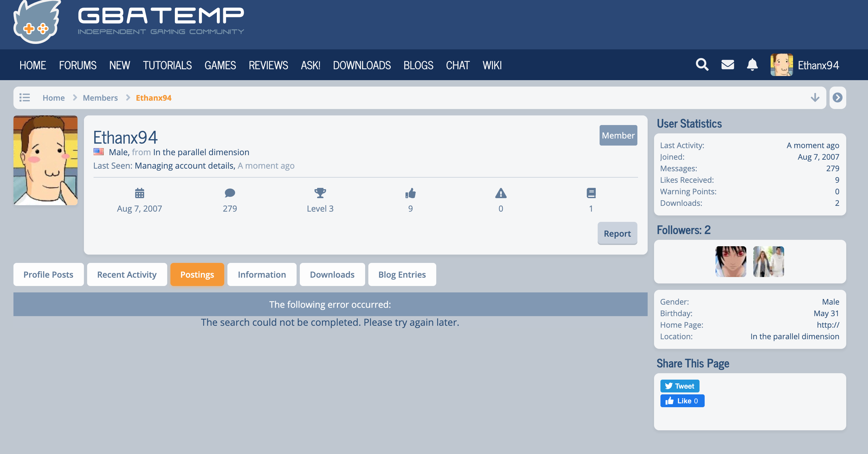868x454 pixels.
Task: Click the Member badge
Action: (618, 135)
